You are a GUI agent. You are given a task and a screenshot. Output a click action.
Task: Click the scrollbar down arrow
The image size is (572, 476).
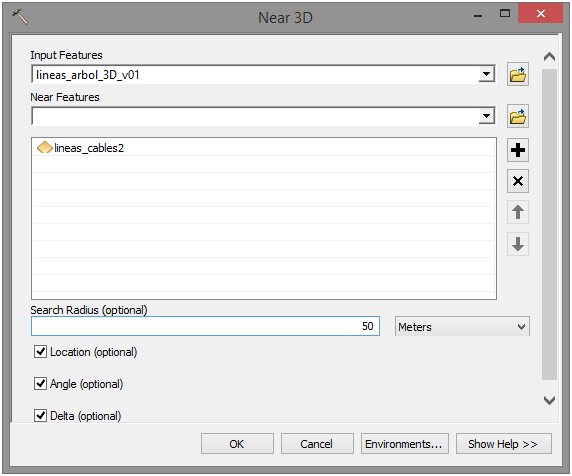click(549, 400)
